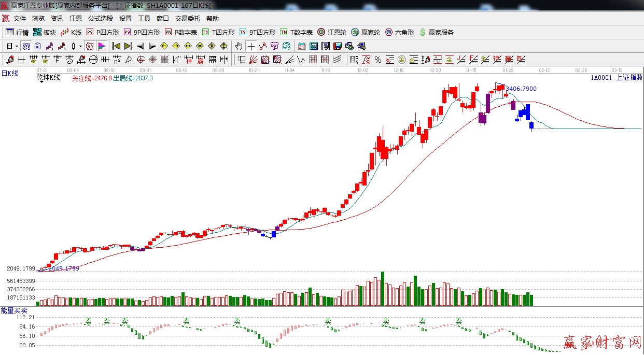Open the calculator icon in toolbar
This screenshot has height=355, width=644.
313,46
